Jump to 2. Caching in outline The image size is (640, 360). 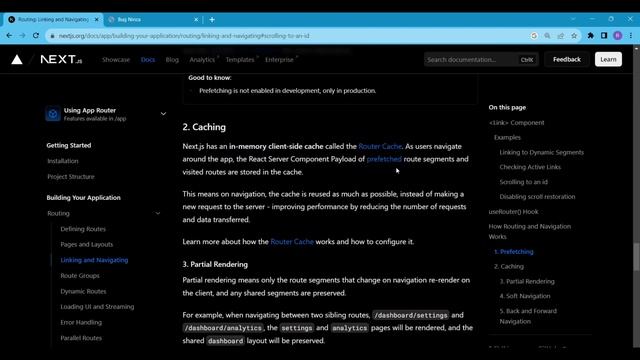[x=509, y=266]
